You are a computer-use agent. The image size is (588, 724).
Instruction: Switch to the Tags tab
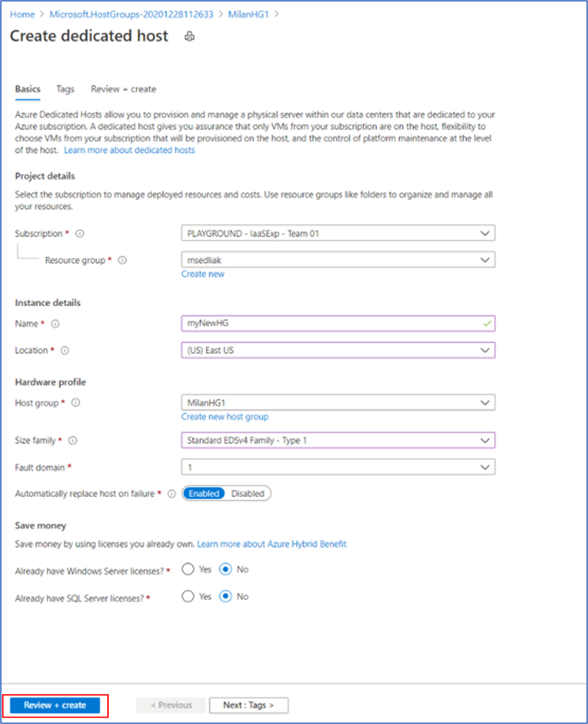65,89
